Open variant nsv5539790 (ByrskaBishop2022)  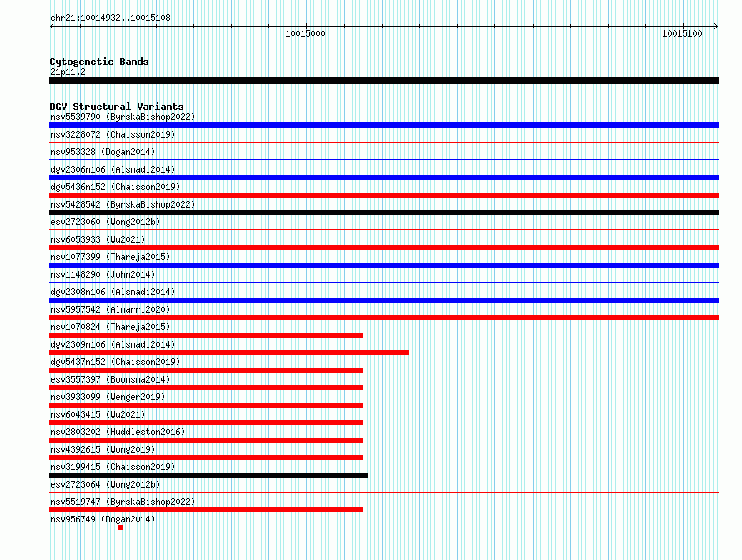pyautogui.click(x=123, y=117)
